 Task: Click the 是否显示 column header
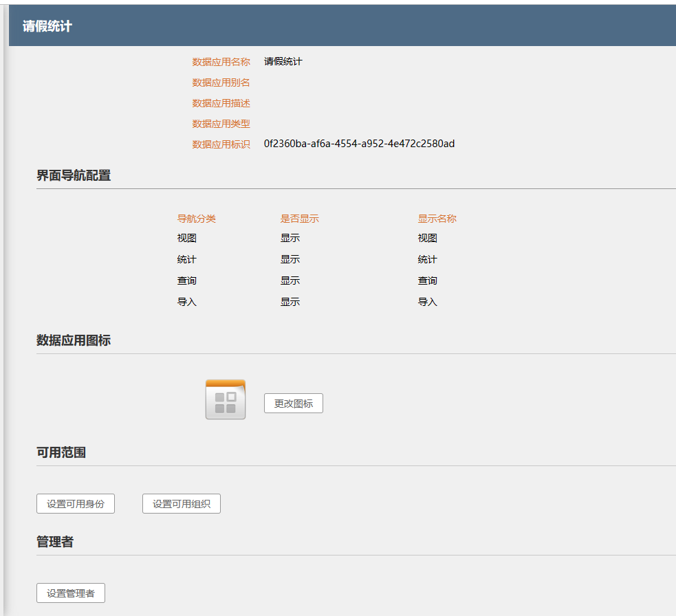[x=300, y=219]
